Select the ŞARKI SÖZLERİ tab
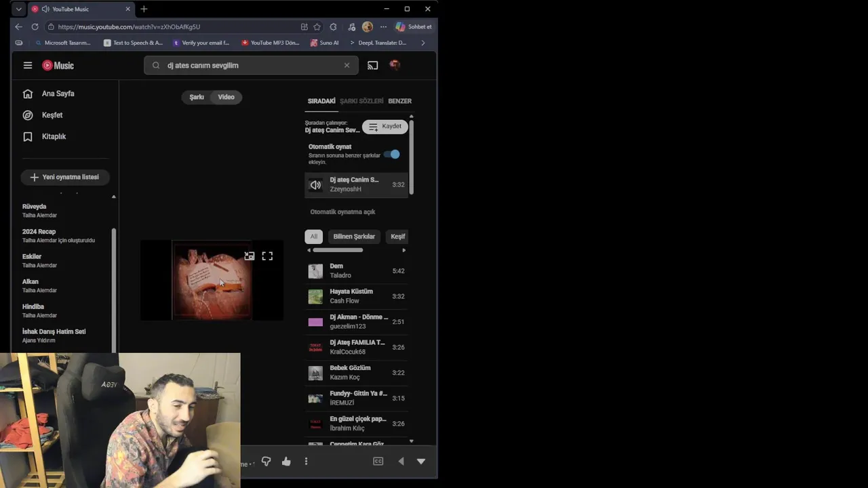868x488 pixels. (x=361, y=101)
